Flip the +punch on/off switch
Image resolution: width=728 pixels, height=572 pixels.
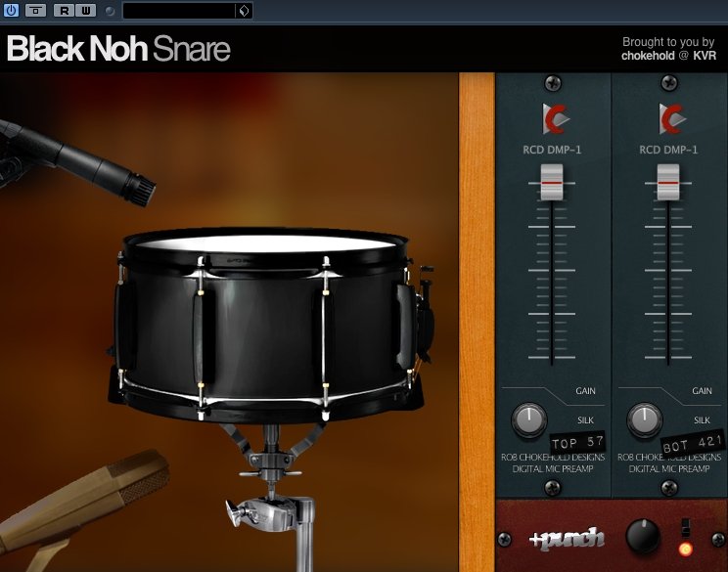click(x=685, y=528)
